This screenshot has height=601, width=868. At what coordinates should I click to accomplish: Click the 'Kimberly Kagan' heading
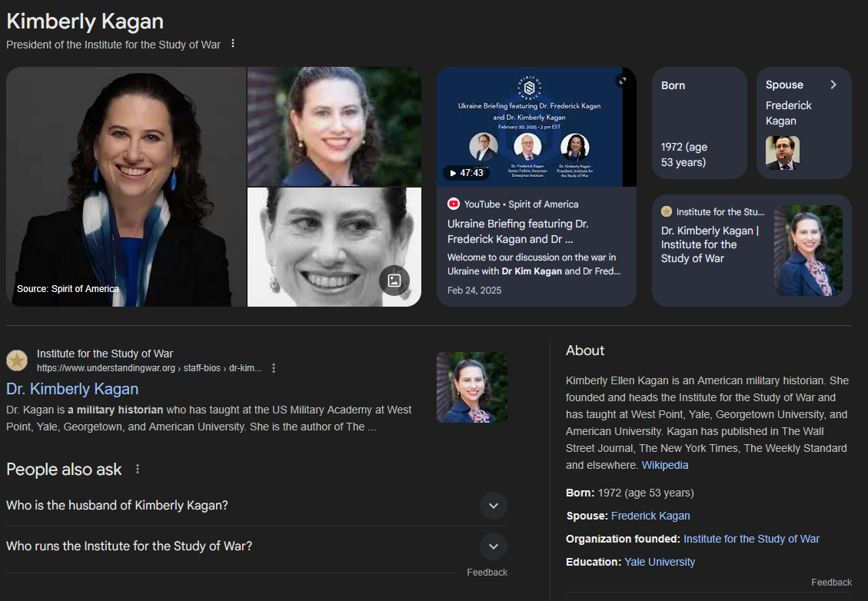(x=85, y=21)
